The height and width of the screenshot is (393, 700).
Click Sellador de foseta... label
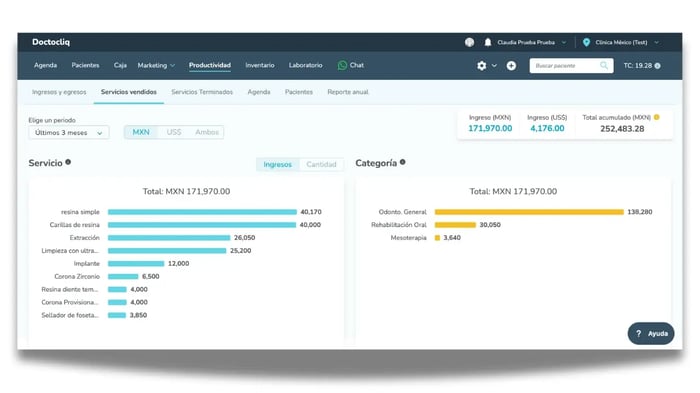coord(70,315)
